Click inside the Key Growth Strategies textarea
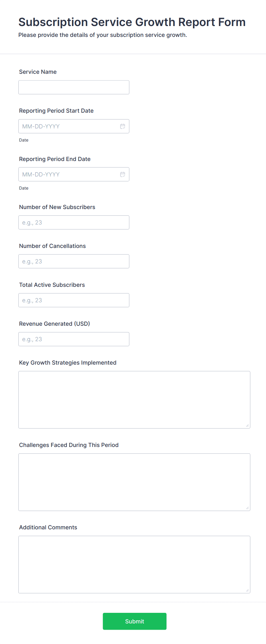Screen dimensions: 266x644 [134, 400]
